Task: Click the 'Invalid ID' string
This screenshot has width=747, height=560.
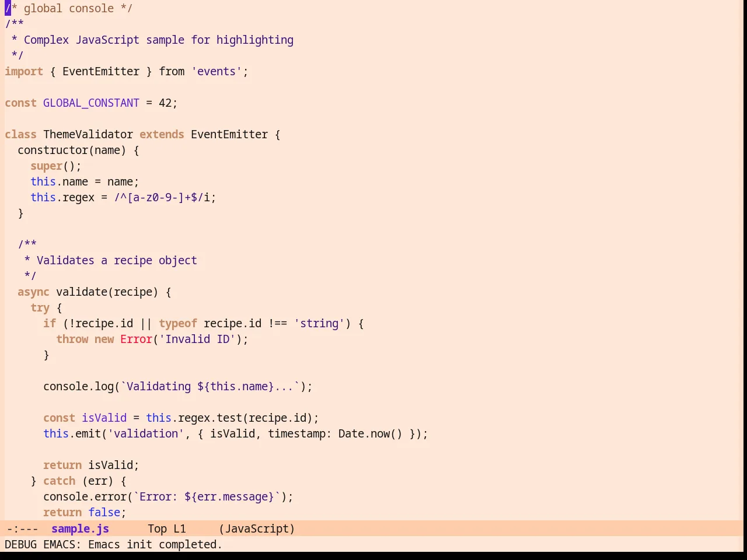Action: (197, 339)
